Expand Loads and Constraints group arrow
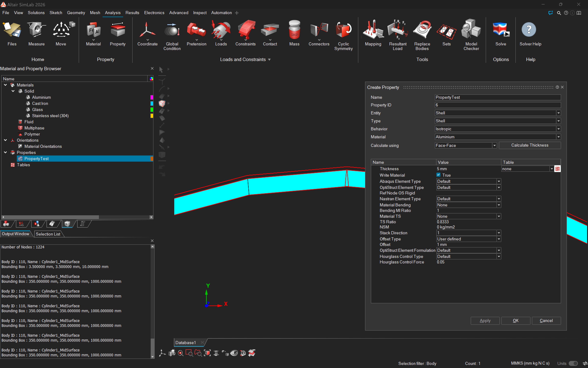The height and width of the screenshot is (368, 588). tap(269, 60)
